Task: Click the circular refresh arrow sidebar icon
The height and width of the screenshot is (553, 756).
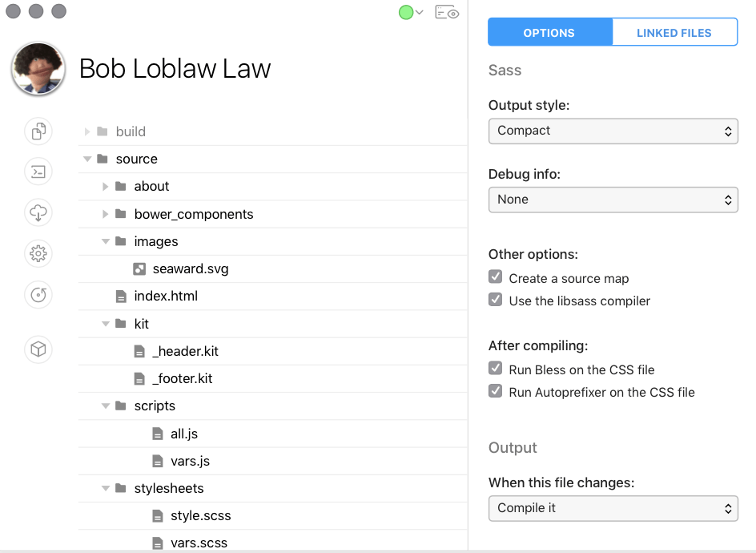Action: (x=38, y=294)
